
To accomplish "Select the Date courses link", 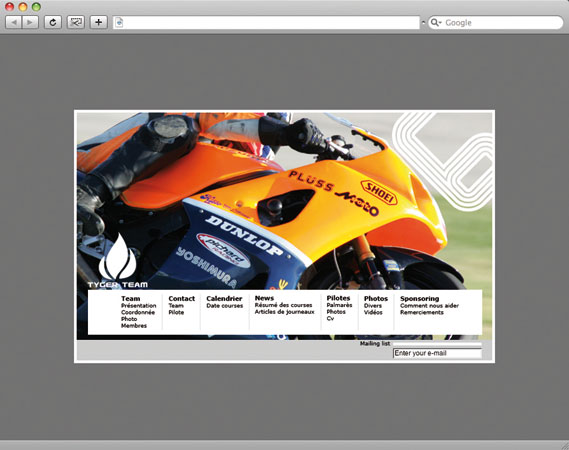I will pyautogui.click(x=225, y=306).
